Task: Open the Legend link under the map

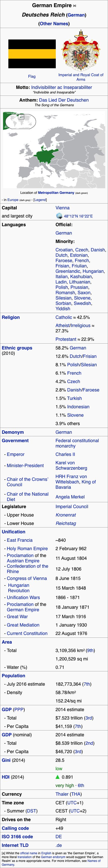Action: pos(40,200)
